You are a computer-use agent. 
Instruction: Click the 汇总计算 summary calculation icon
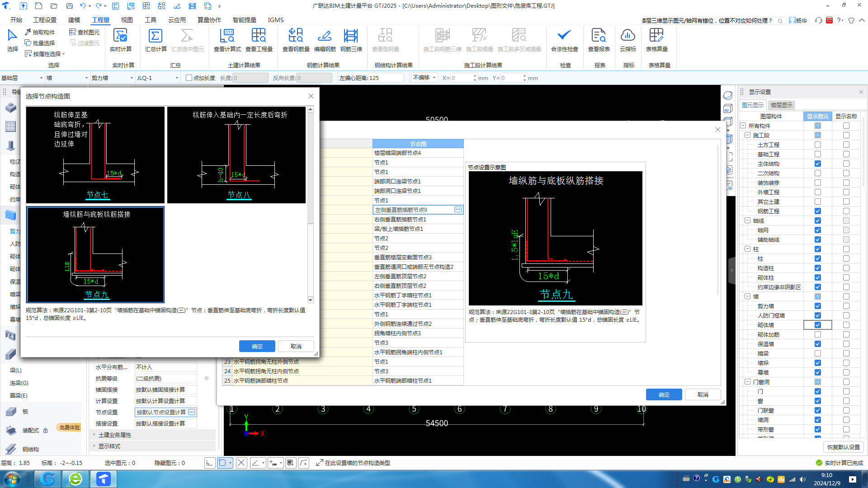tap(156, 40)
